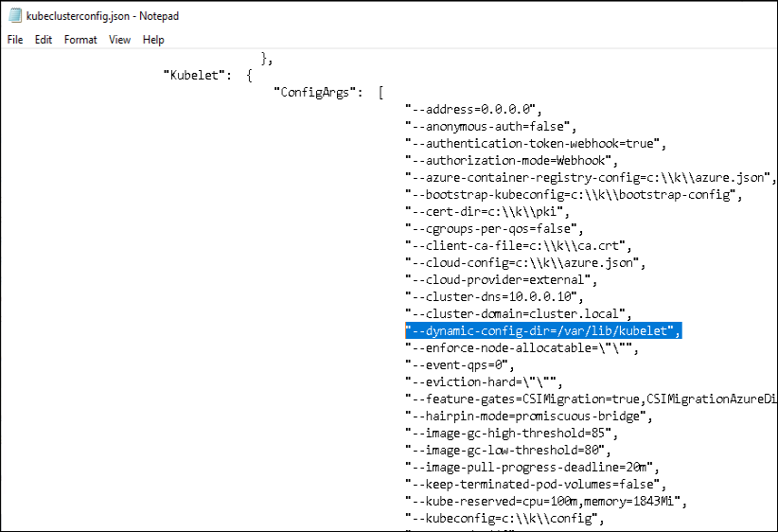Image resolution: width=778 pixels, height=532 pixels.
Task: Click the --authorization-mode=Webhook line
Action: (511, 160)
